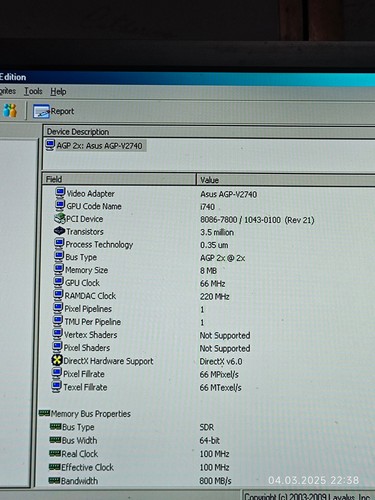
Task: Select the GPU Clock field label
Action: coord(82,283)
